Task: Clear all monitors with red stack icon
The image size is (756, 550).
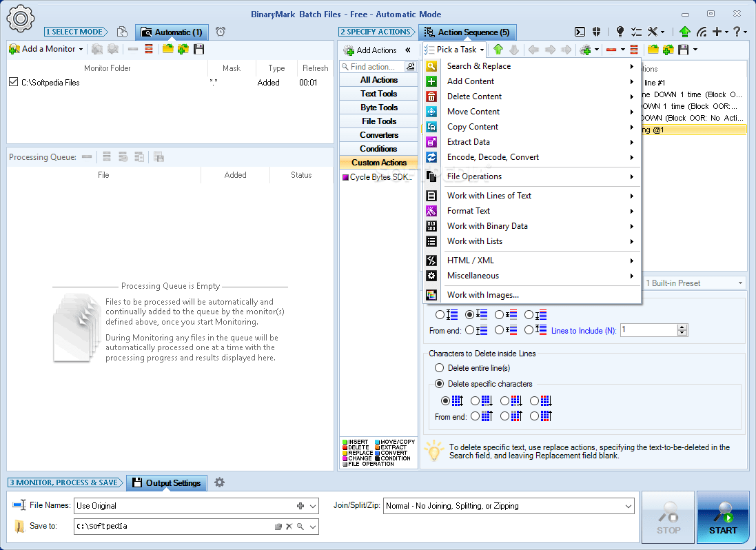Action: [x=148, y=49]
